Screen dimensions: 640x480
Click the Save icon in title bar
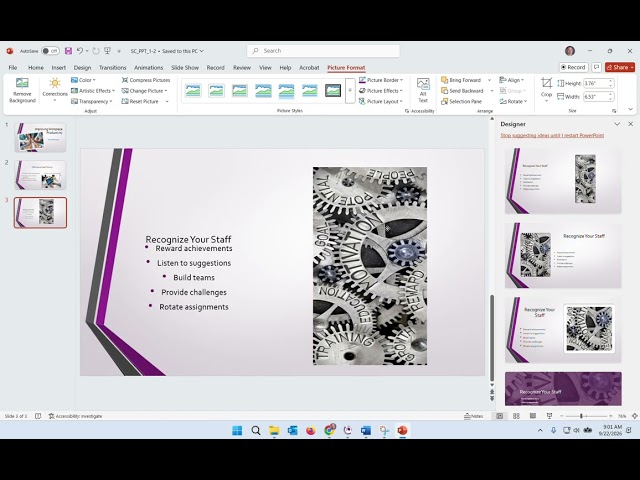click(68, 51)
